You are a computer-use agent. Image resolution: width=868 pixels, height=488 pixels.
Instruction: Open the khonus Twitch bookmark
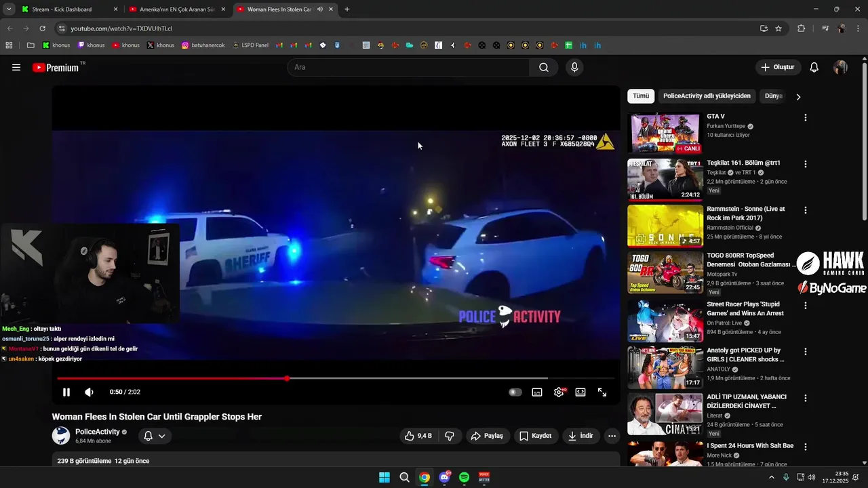(91, 45)
